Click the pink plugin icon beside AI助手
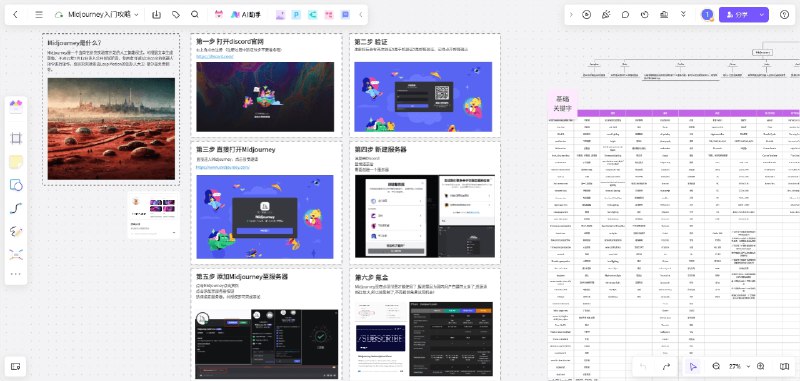The image size is (800, 381). (x=219, y=15)
